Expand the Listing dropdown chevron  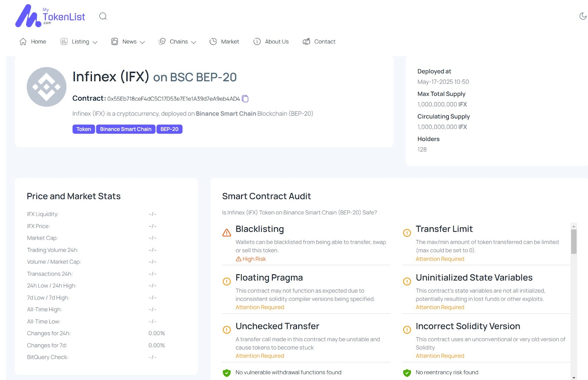click(x=95, y=42)
